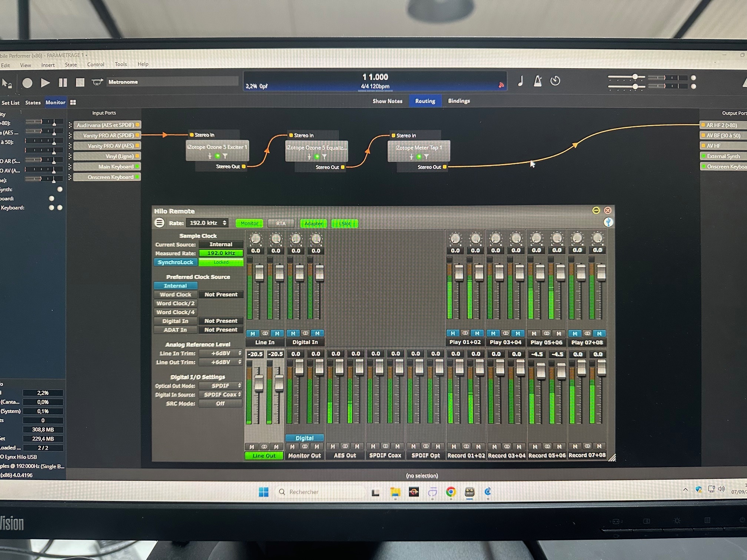Open the Tools menu
Viewport: 747px width, 560px height.
121,64
